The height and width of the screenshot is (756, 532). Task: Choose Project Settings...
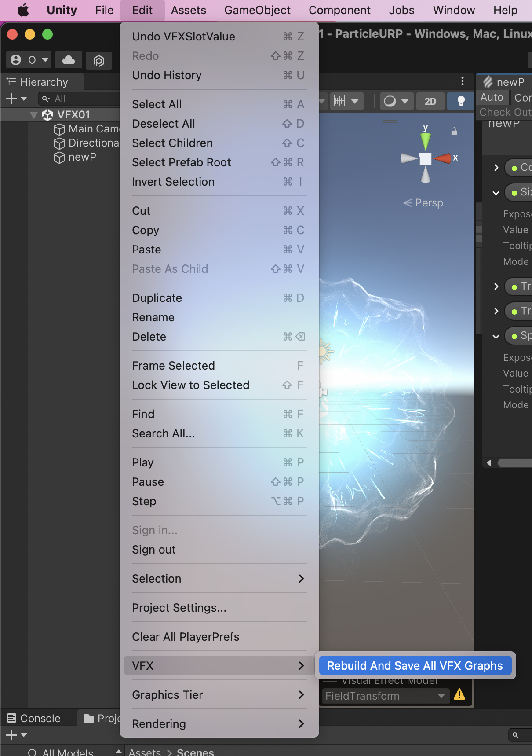219,608
